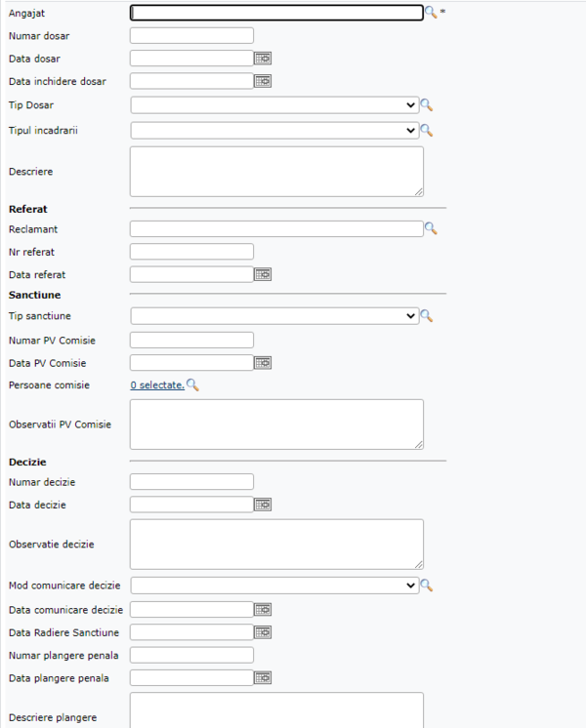Open calendar for Data inchidere dosar
The width and height of the screenshot is (586, 728).
pyautogui.click(x=263, y=81)
